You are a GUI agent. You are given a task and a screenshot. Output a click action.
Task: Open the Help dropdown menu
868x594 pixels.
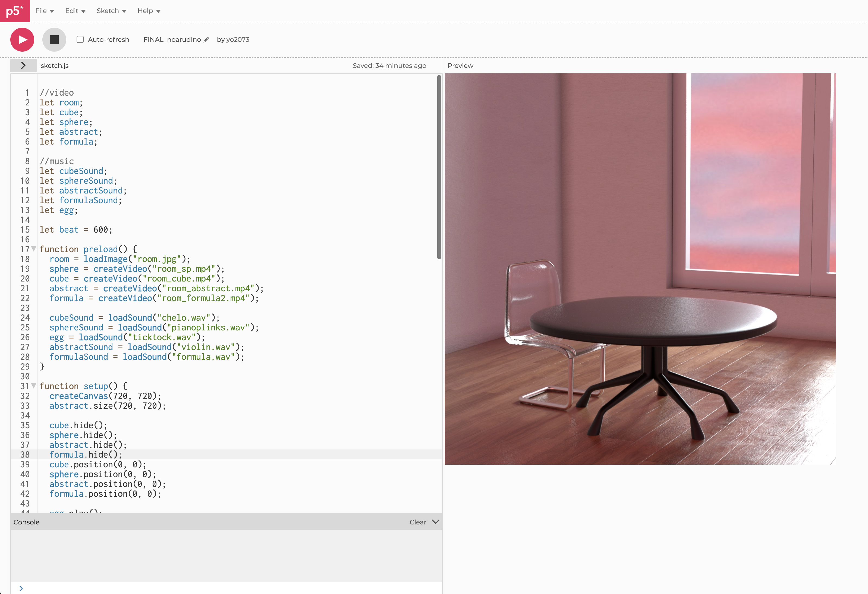[x=149, y=11]
